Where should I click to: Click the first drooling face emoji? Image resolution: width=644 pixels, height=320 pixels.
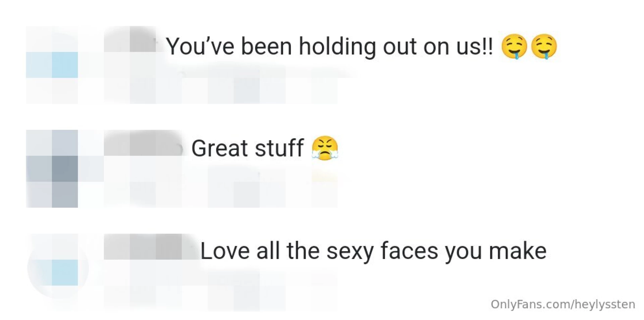(514, 46)
